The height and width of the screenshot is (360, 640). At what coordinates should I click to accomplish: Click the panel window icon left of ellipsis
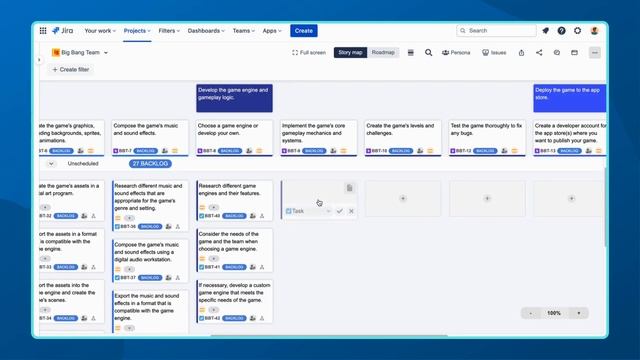pyautogui.click(x=574, y=53)
